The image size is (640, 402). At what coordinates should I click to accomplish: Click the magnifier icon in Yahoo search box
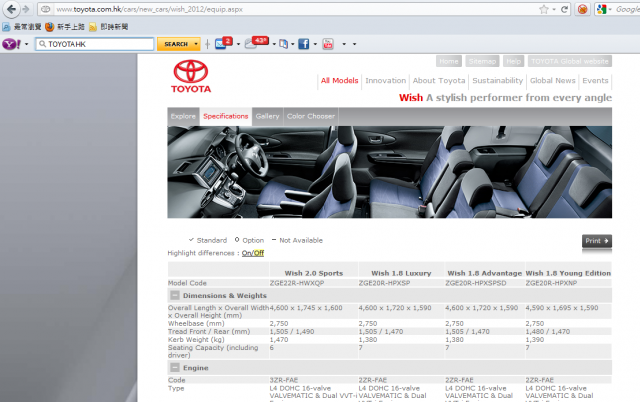coord(42,44)
